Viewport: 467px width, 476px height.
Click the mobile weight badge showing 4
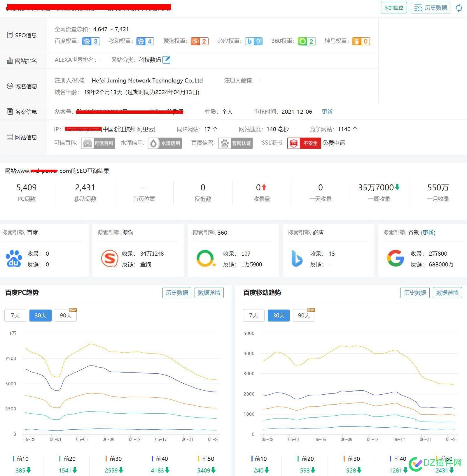[145, 41]
